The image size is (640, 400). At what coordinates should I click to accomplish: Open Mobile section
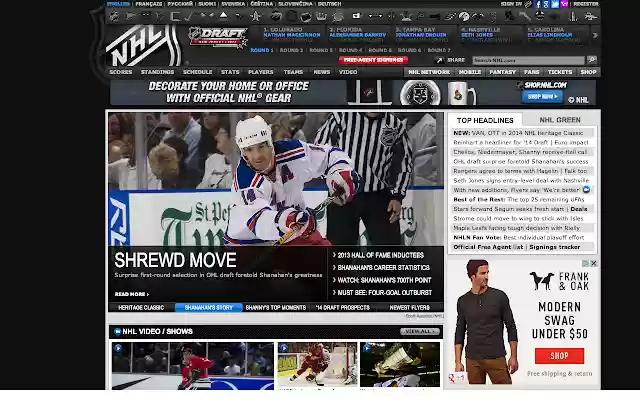470,72
